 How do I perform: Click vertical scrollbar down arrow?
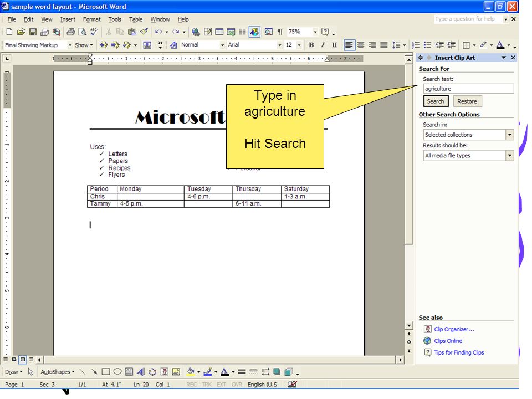coord(409,326)
